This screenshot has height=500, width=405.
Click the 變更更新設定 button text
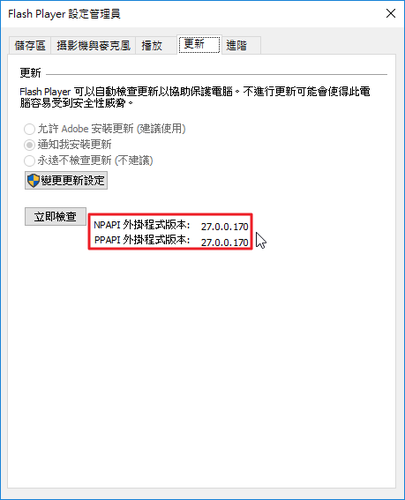[73, 181]
